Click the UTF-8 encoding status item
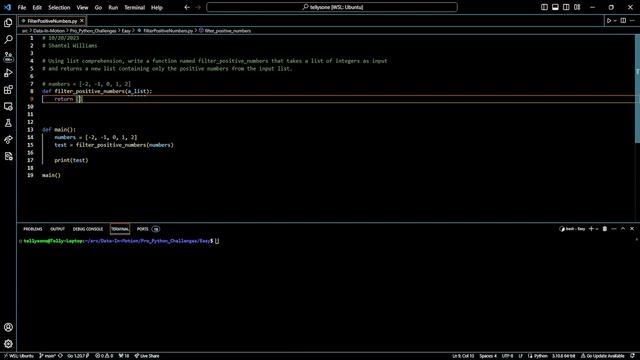Screen dimensions: 640x360 (507, 356)
